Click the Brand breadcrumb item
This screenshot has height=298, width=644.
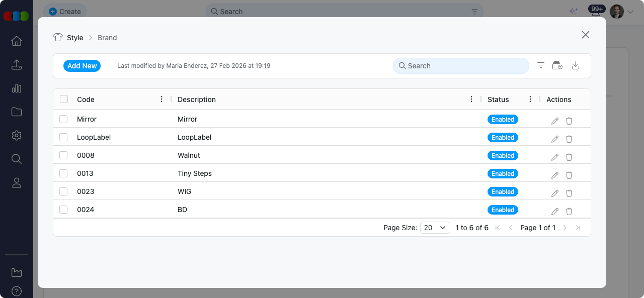tap(107, 38)
